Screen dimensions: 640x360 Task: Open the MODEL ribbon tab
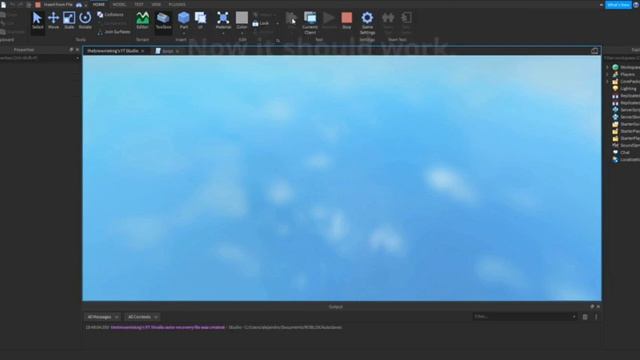[x=119, y=4]
